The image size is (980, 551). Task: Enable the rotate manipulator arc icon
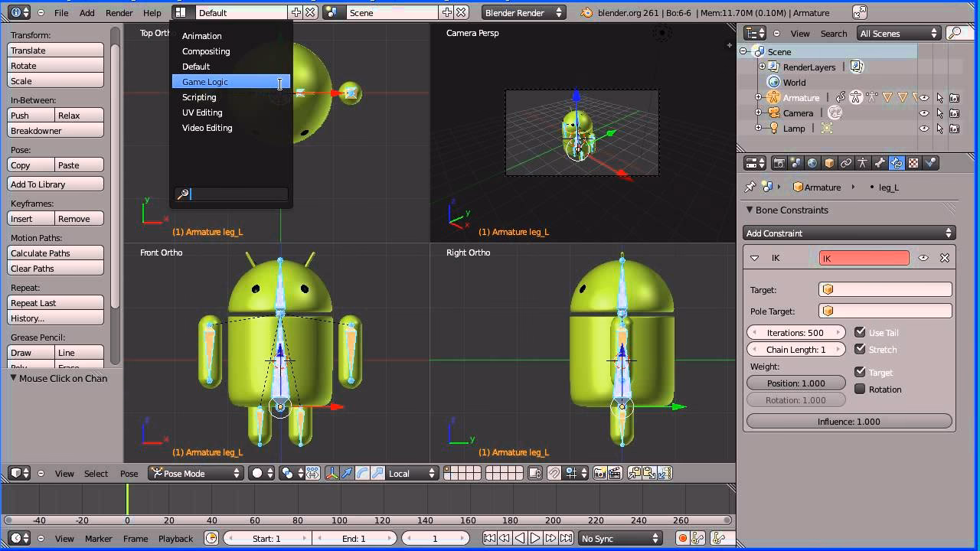(x=362, y=473)
